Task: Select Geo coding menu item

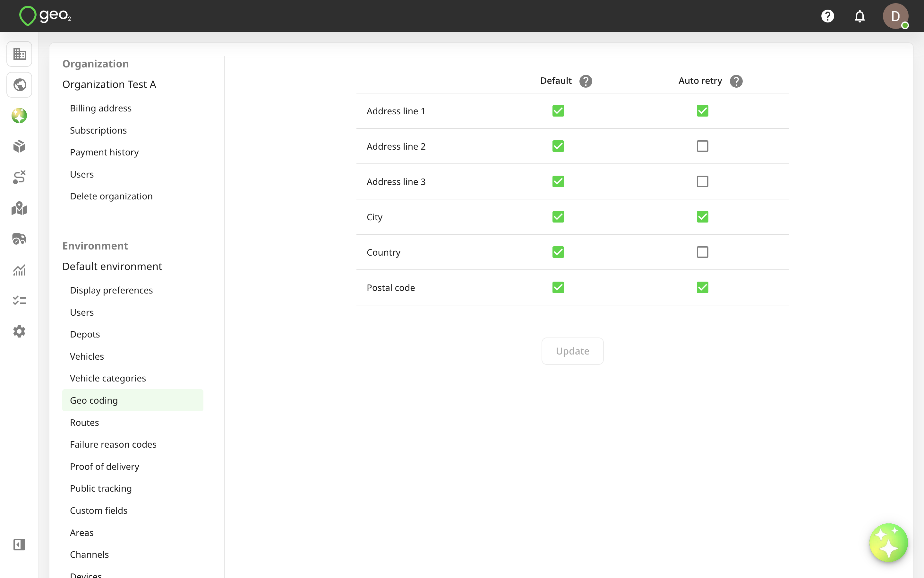Action: [x=133, y=400]
